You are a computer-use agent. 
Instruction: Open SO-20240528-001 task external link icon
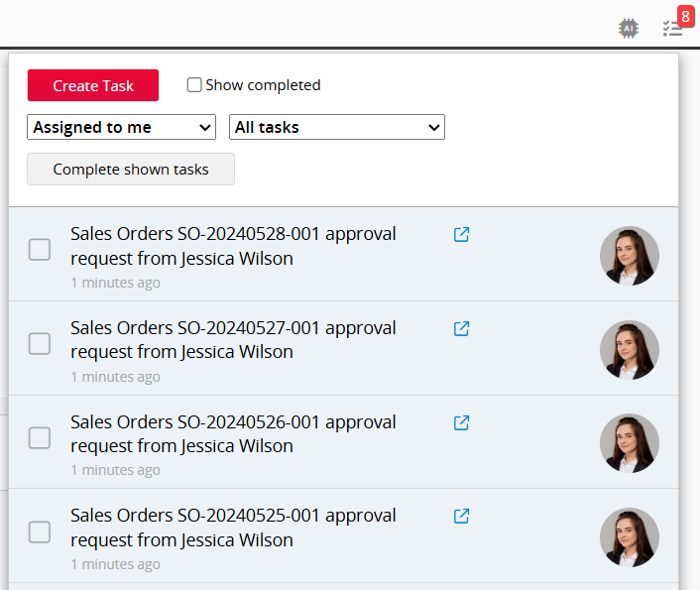click(461, 235)
